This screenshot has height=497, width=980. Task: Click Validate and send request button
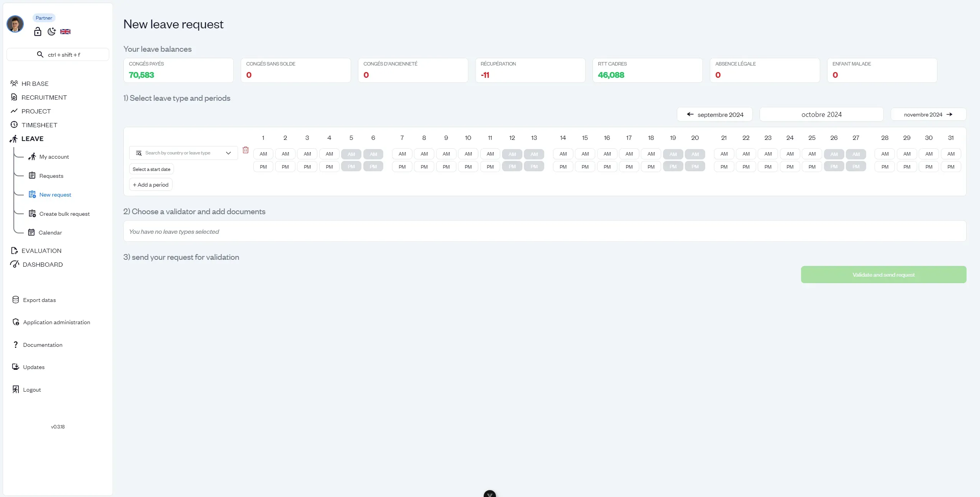[x=883, y=274]
